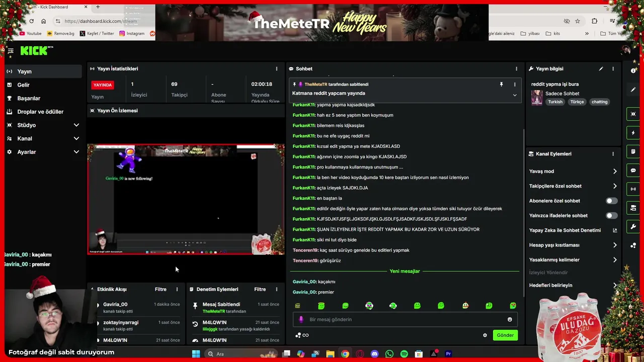
Task: Open the emoji picker in message box
Action: (510, 319)
